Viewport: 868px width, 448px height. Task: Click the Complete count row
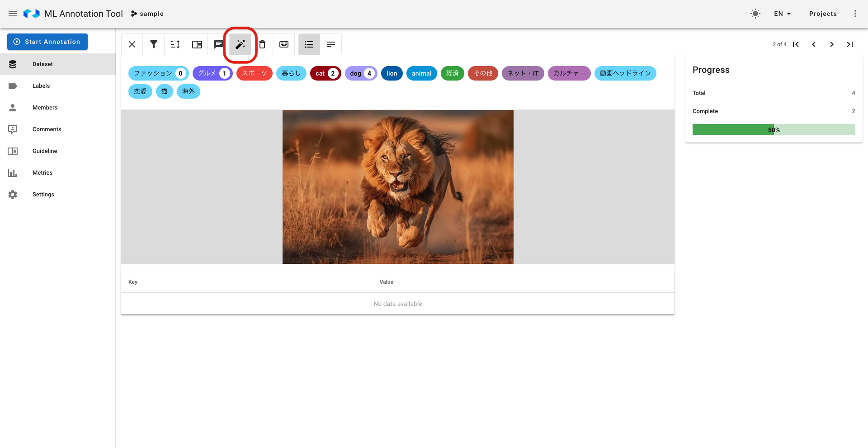pyautogui.click(x=774, y=111)
